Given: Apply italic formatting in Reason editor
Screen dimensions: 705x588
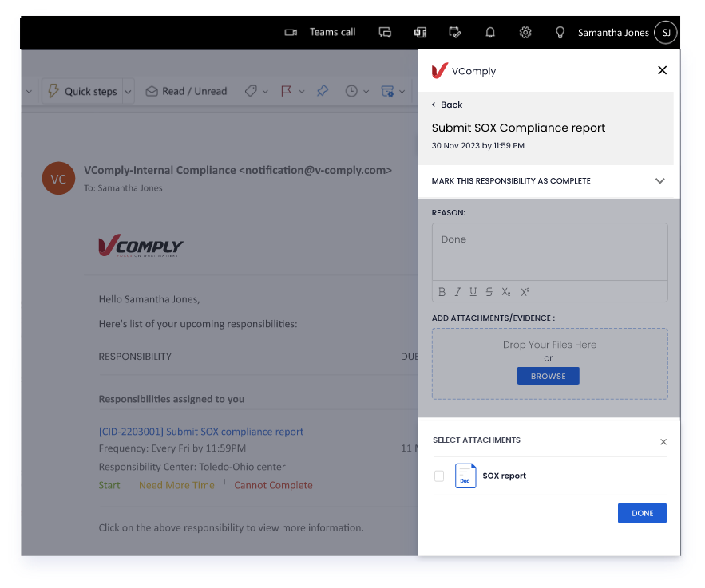Looking at the screenshot, I should click(x=457, y=292).
